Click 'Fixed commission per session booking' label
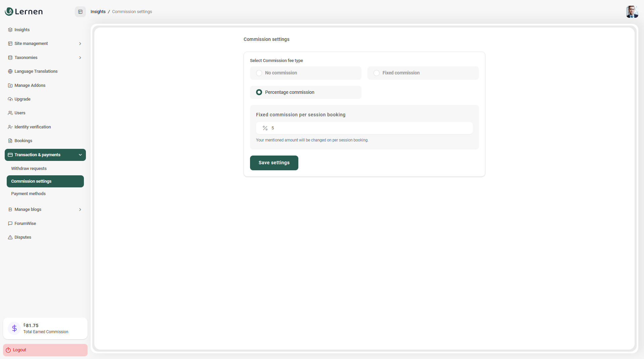Viewport: 644px width, 359px height. pos(301,115)
